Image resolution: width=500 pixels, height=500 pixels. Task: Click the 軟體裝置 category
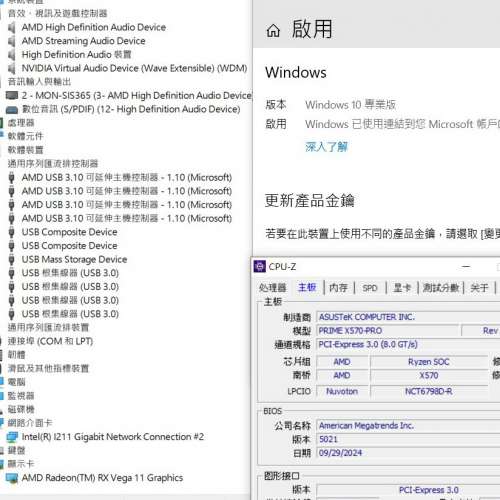click(25, 150)
